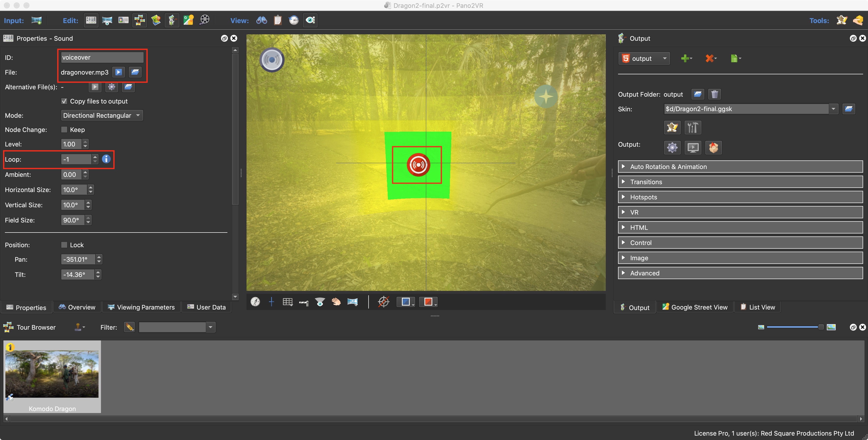Image resolution: width=868 pixels, height=440 pixels.
Task: Toggle the crosshair center marker tool
Action: pos(271,302)
